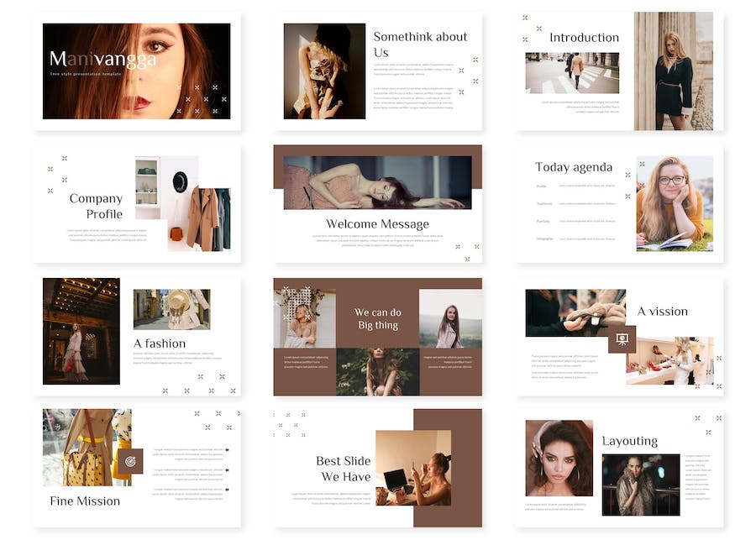Click the reclining woman photo above Welcome Message

[377, 183]
